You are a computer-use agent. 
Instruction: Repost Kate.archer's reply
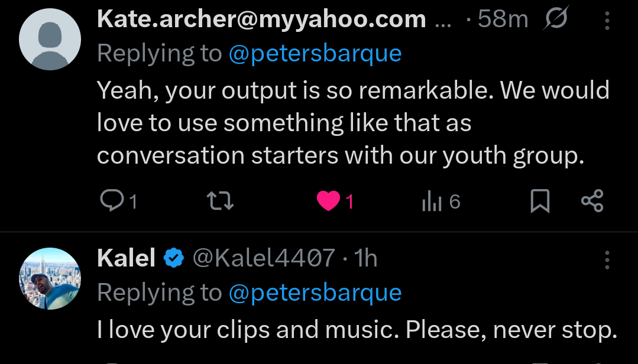222,201
